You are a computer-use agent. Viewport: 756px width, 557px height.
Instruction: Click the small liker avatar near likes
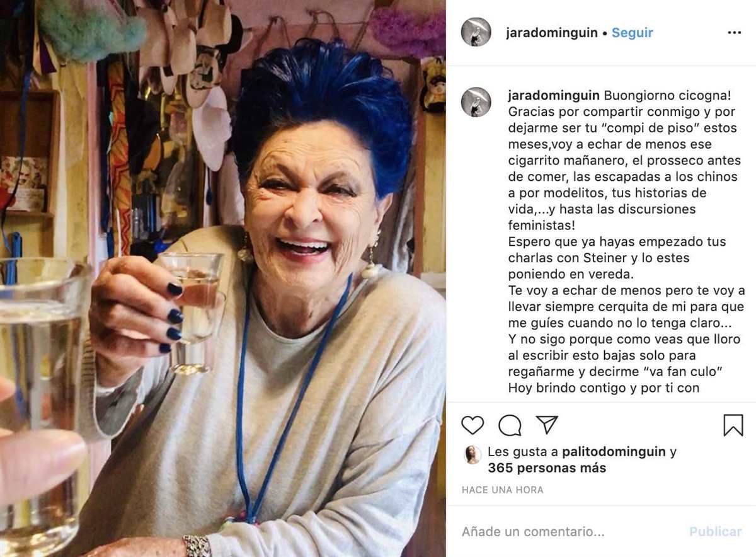[472, 454]
